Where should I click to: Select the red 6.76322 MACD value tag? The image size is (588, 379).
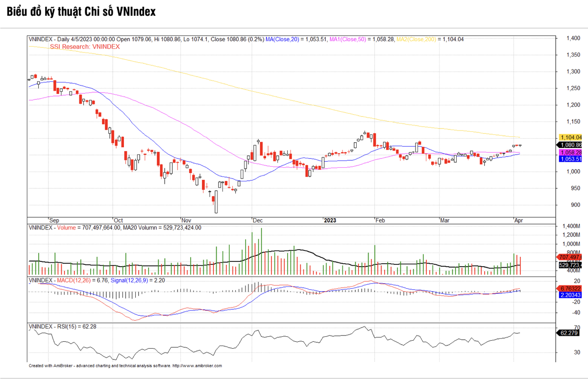tap(570, 288)
